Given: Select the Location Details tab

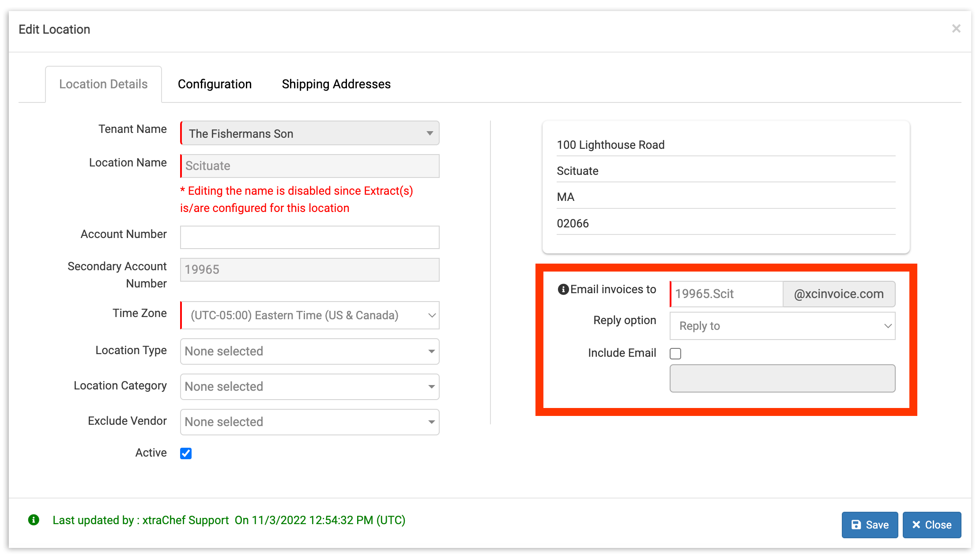Looking at the screenshot, I should coord(103,84).
